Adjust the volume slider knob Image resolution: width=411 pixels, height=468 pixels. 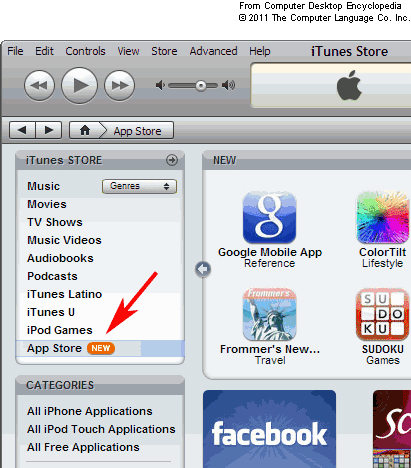pos(201,86)
